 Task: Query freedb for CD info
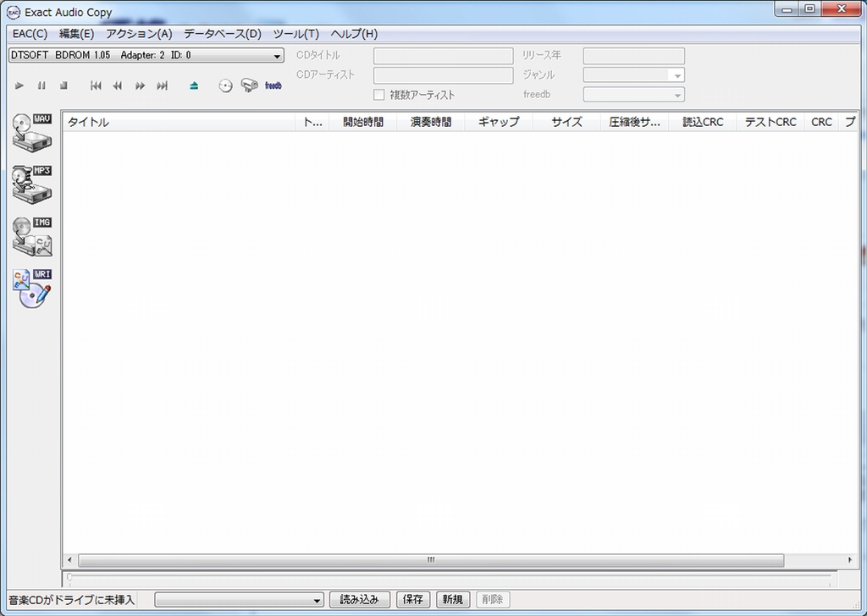click(273, 85)
